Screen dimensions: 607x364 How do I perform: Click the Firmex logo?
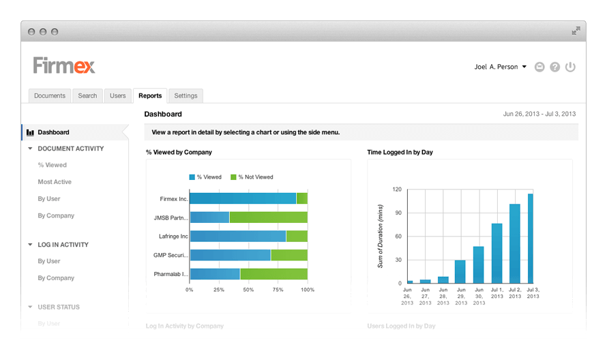(64, 65)
